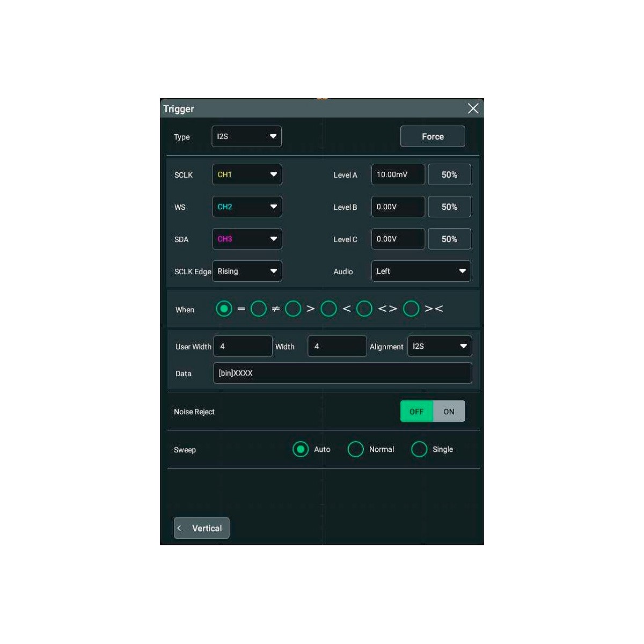Expand the SCLK source channel dropdown

tap(247, 174)
